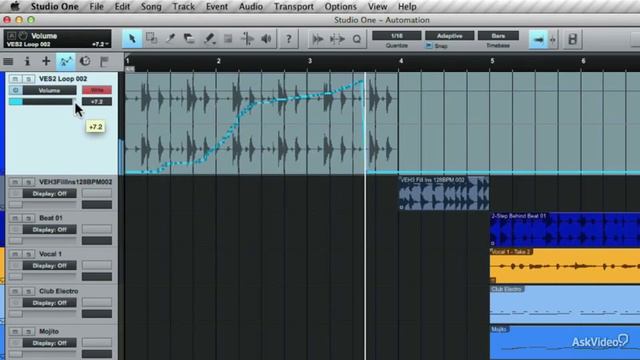
Task: Click bar 4 on the timeline ruler
Action: (401, 61)
